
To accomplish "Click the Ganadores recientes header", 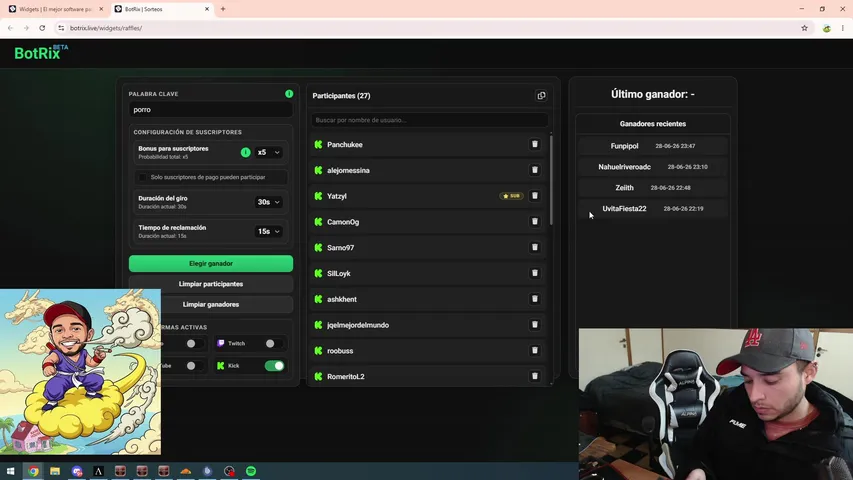I will 652,124.
